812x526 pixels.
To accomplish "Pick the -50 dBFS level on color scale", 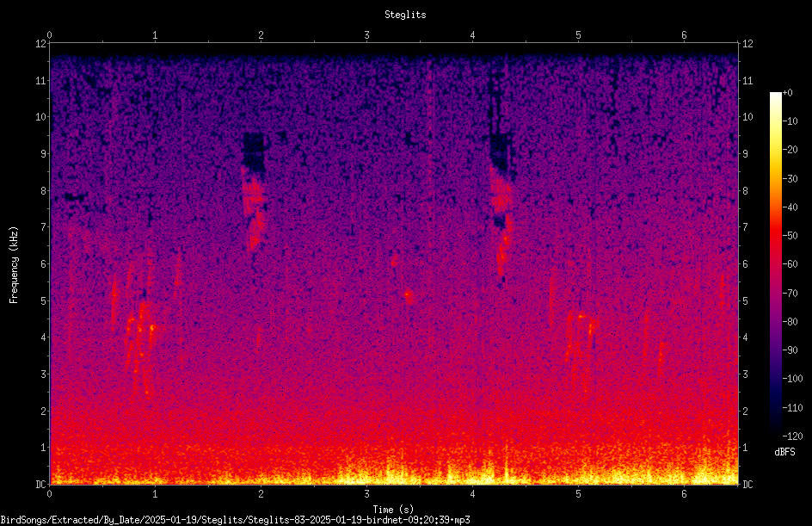I will click(790, 236).
